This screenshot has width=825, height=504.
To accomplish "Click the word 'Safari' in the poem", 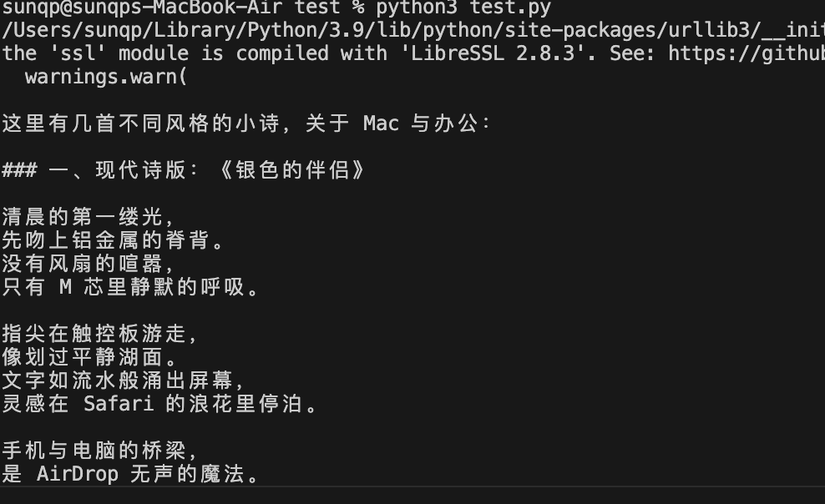I will [119, 405].
